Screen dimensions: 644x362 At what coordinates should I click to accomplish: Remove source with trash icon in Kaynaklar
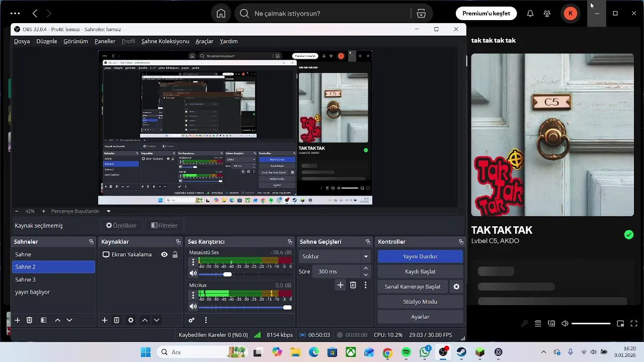click(x=117, y=320)
